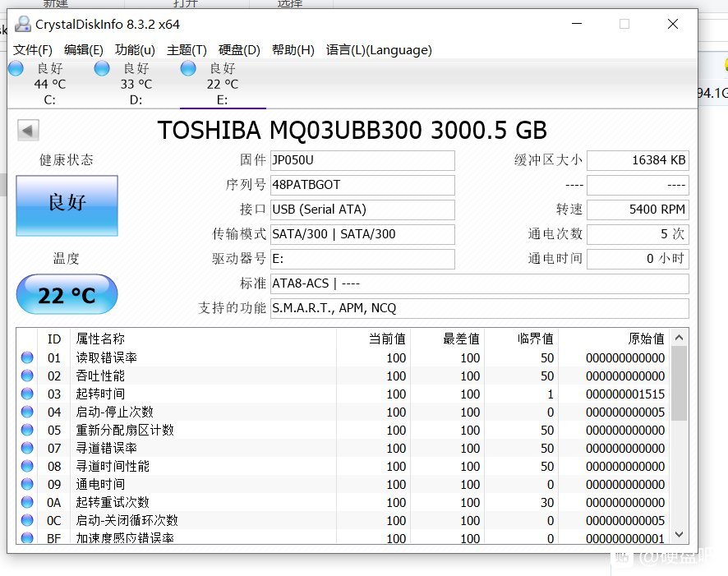Click status dot for attribute 05 重新分配扇区计数
This screenshot has height=576, width=728.
tap(27, 430)
